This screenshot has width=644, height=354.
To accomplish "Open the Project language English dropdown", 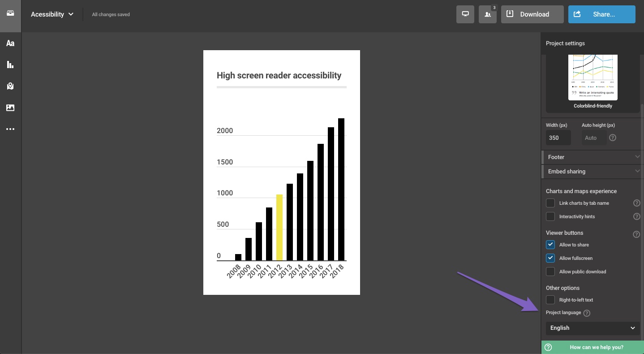I will coord(592,328).
